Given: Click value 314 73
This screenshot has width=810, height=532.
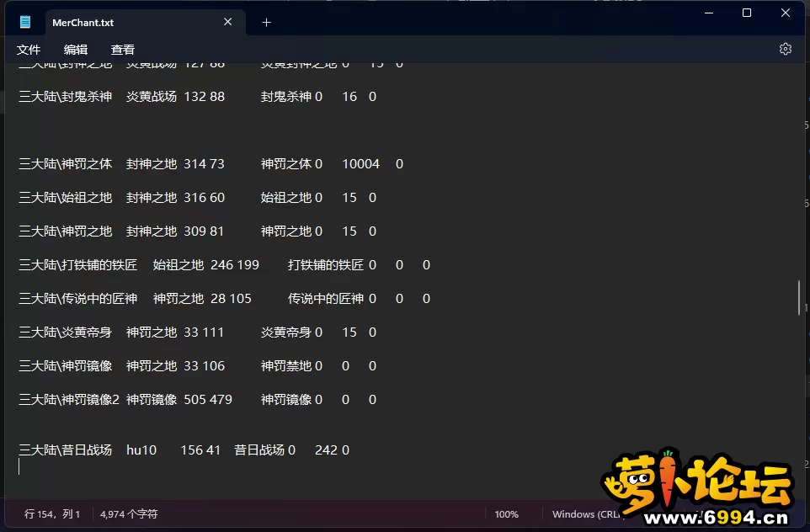Looking at the screenshot, I should tap(204, 164).
